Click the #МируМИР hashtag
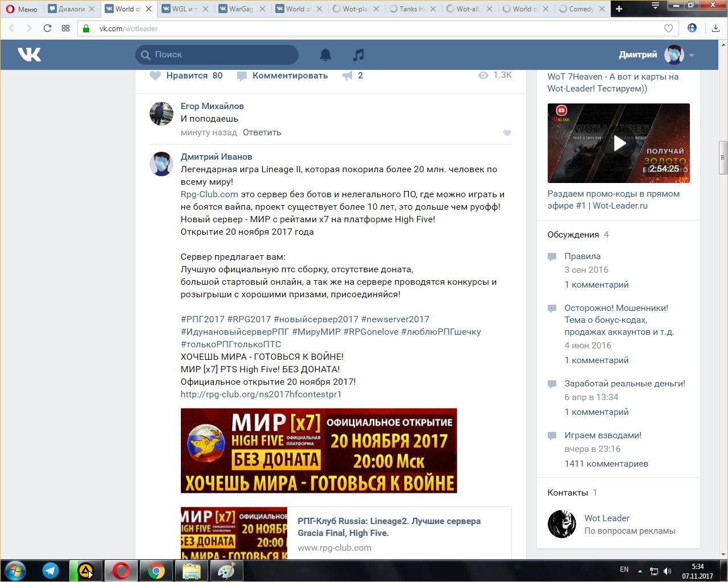The image size is (728, 582). pyautogui.click(x=316, y=332)
